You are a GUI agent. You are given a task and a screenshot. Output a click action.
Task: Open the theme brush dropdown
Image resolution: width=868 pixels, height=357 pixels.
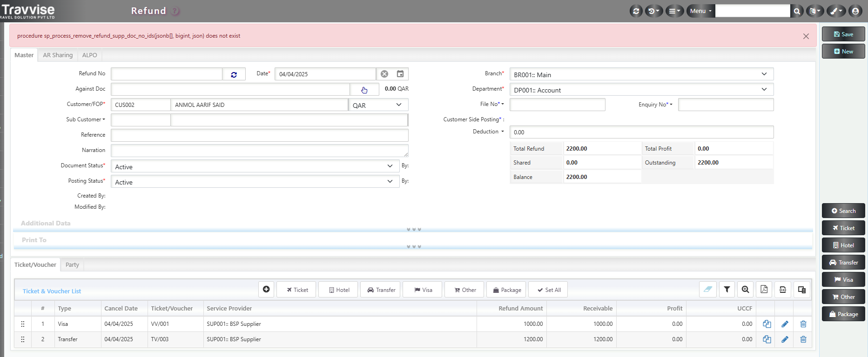[x=836, y=11]
